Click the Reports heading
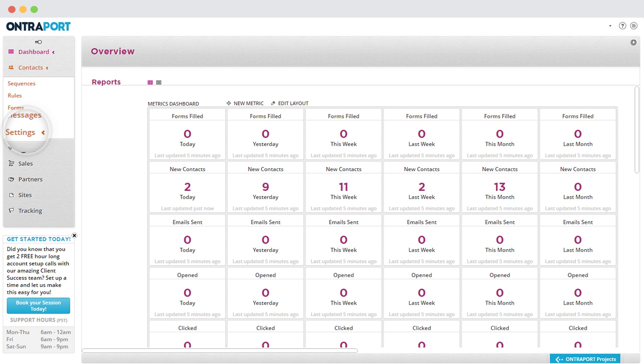Image resolution: width=644 pixels, height=364 pixels. coord(106,82)
